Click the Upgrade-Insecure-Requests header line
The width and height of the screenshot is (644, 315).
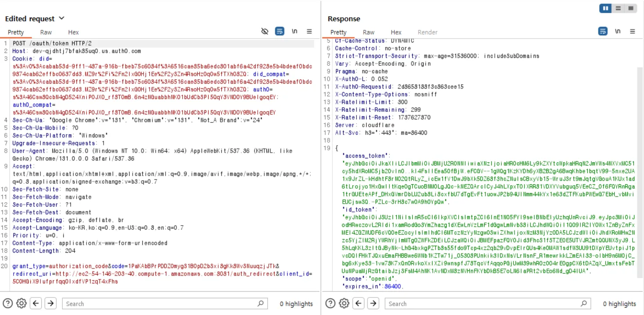point(58,143)
